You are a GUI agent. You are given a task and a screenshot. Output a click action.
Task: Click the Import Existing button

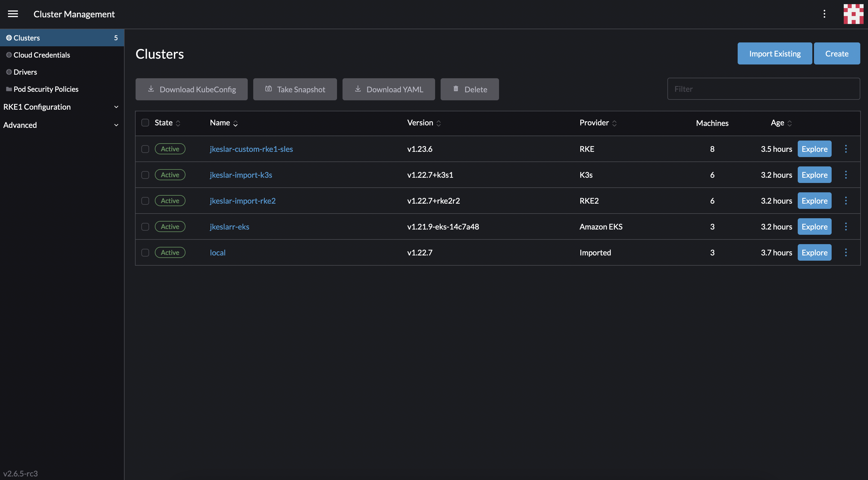click(x=775, y=53)
